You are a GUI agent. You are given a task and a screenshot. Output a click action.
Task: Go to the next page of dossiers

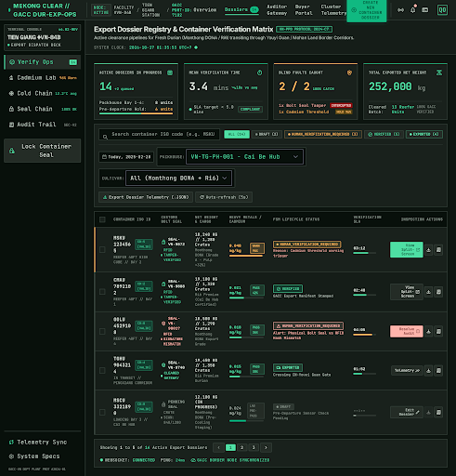click(266, 447)
